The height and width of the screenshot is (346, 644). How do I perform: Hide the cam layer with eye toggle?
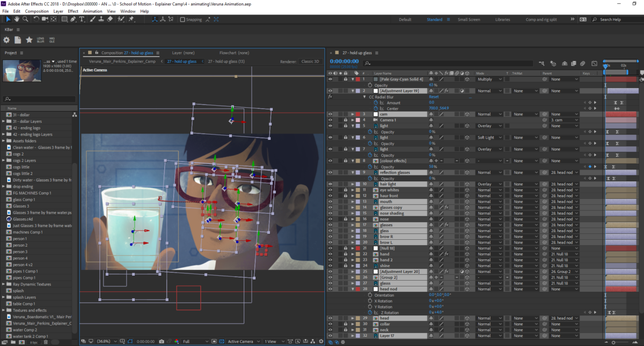click(x=331, y=114)
